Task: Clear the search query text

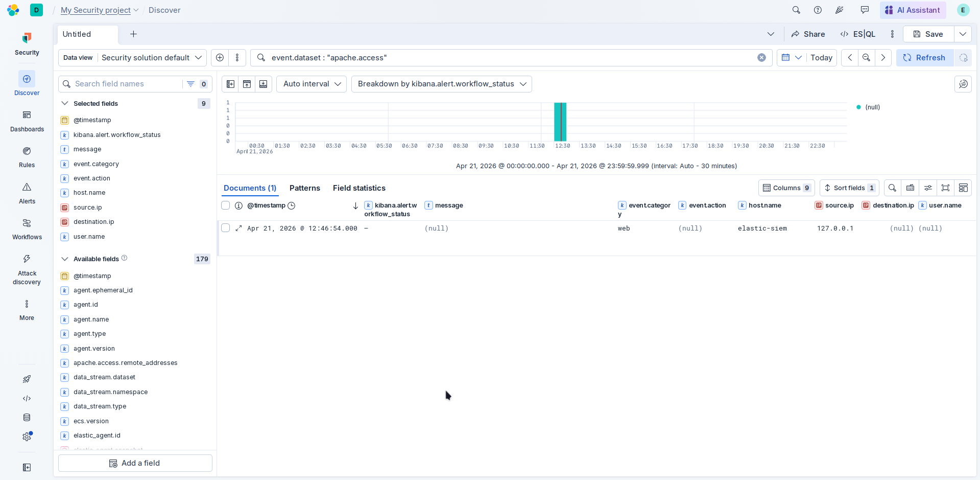Action: coord(761,58)
